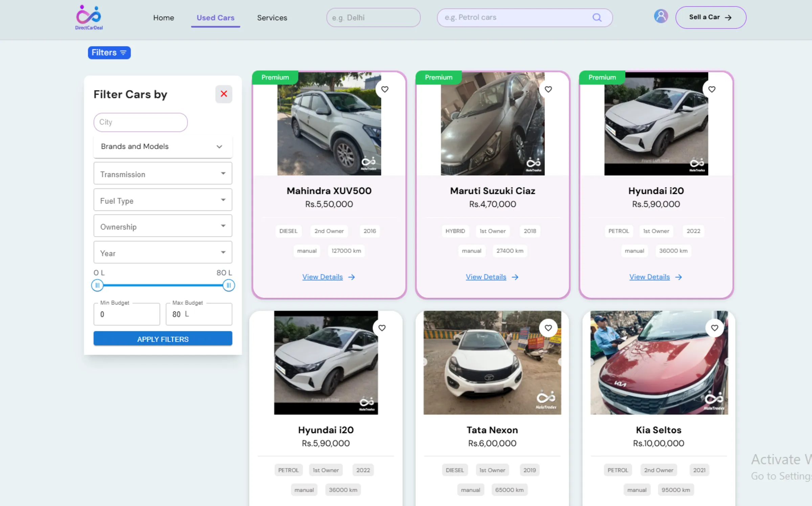Toggle the Filters button
This screenshot has width=812, height=506.
coord(109,53)
